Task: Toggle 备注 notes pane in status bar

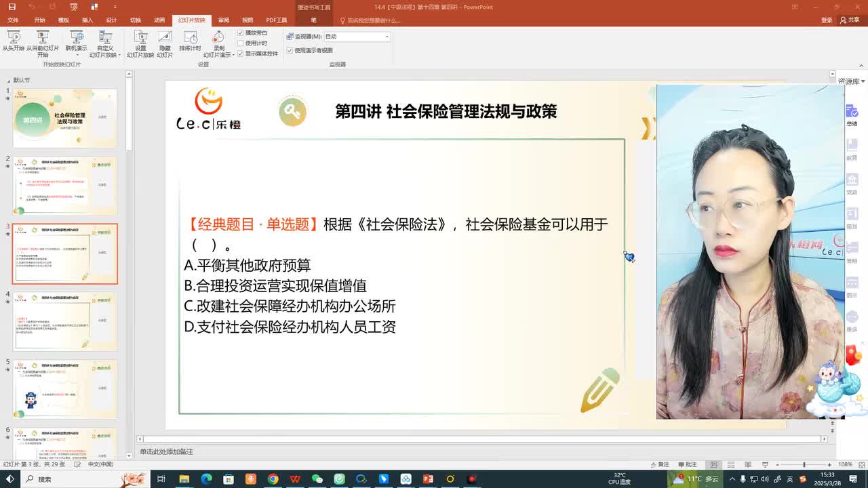Action: point(659,464)
